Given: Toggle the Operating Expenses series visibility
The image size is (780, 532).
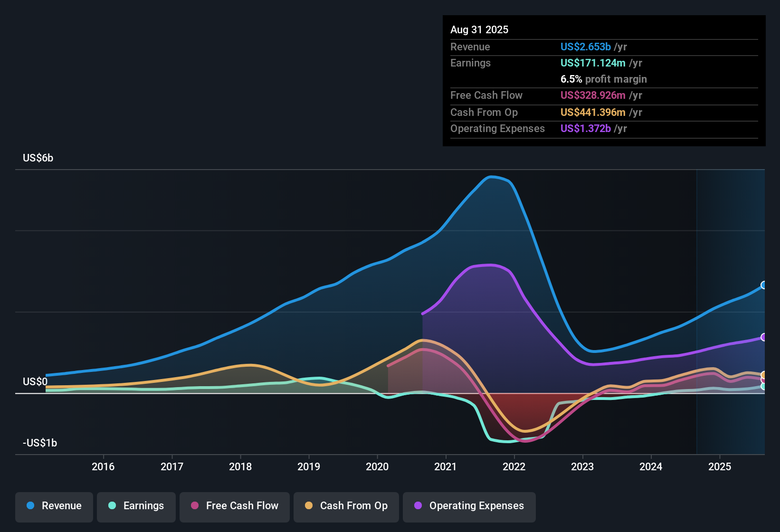Looking at the screenshot, I should point(469,506).
